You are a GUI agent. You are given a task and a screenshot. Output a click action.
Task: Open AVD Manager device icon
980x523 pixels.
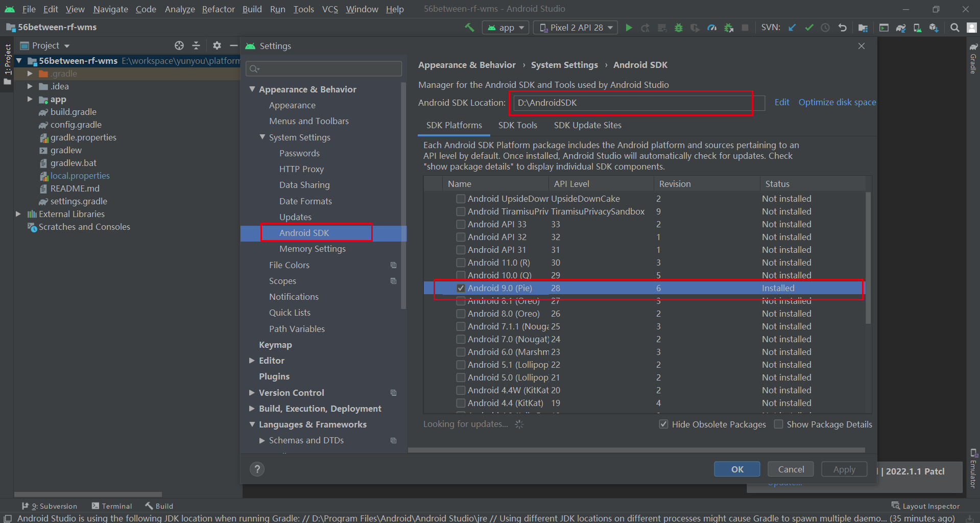pos(917,28)
